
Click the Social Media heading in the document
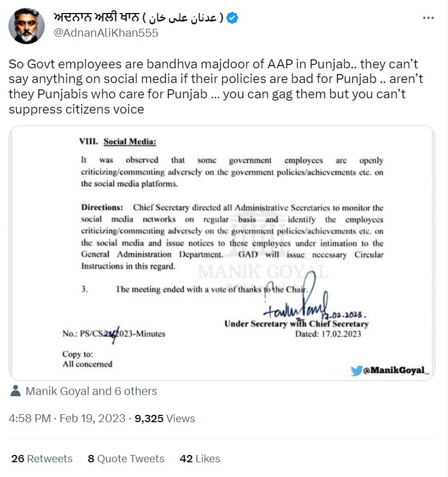click(130, 142)
